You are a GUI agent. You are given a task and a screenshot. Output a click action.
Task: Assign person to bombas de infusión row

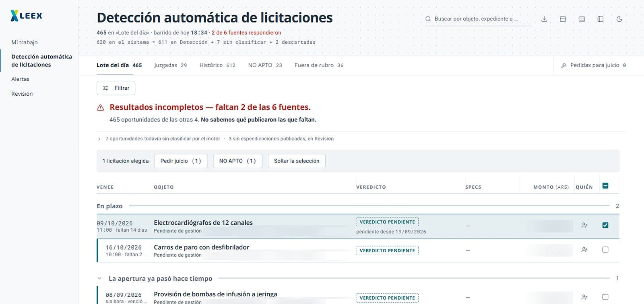tap(584, 297)
